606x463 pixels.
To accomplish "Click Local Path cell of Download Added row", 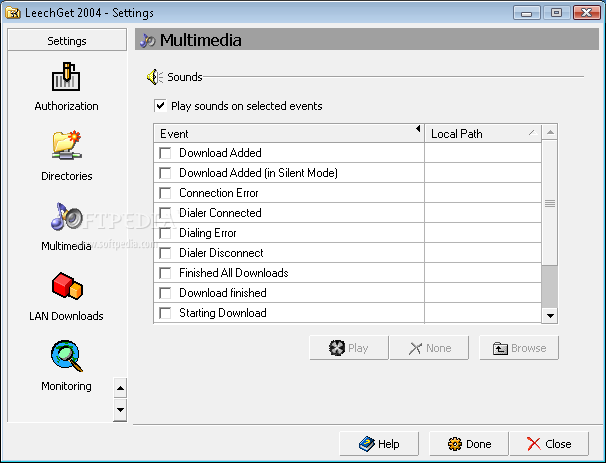I will (483, 153).
